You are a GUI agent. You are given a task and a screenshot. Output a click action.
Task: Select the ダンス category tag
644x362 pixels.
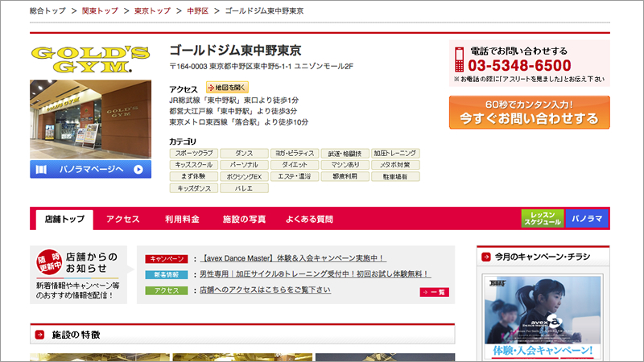click(244, 154)
